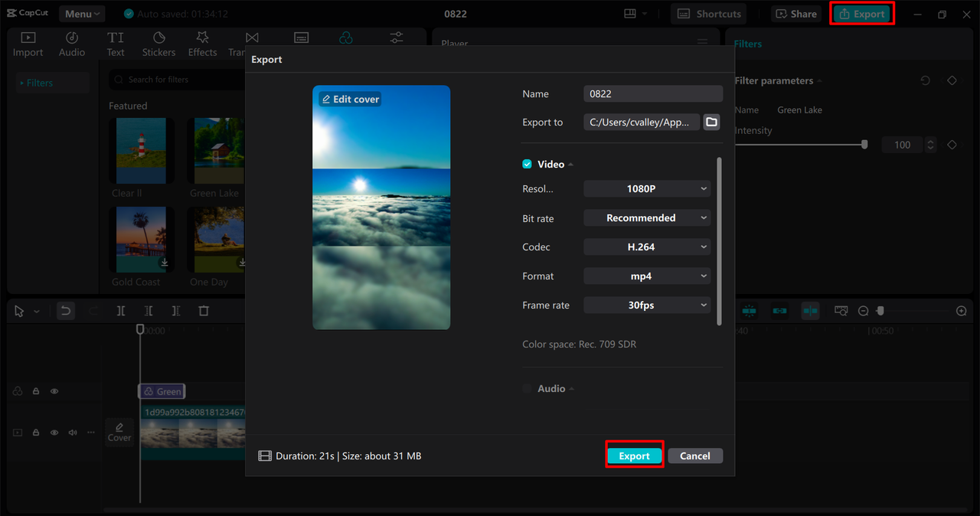Click the Share button
Image resolution: width=980 pixels, height=516 pixels.
point(795,14)
